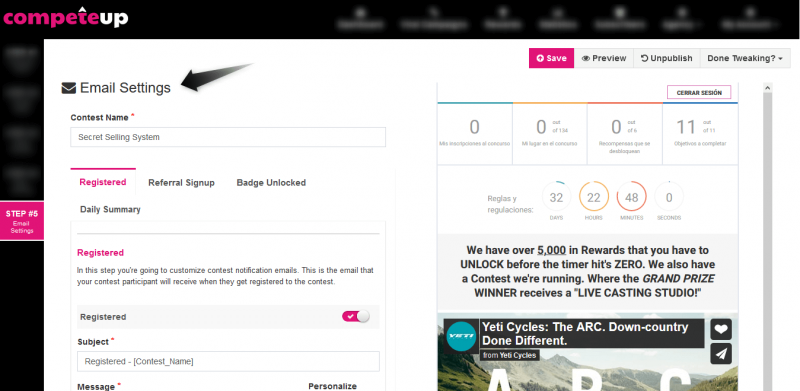
Task: Select the Daily Summary tab
Action: (x=110, y=209)
